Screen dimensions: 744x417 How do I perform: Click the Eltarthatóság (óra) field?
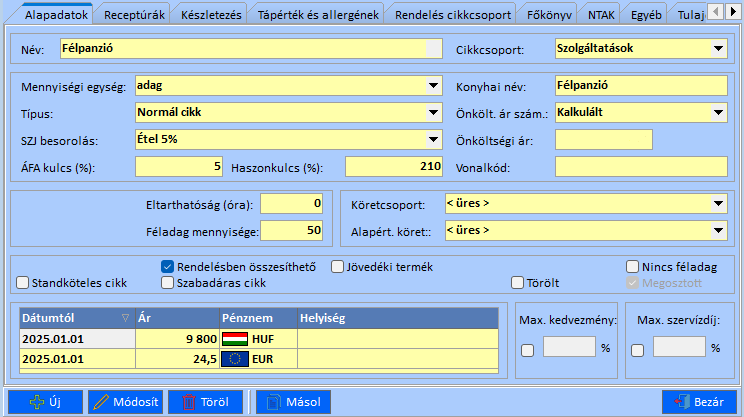tap(291, 204)
